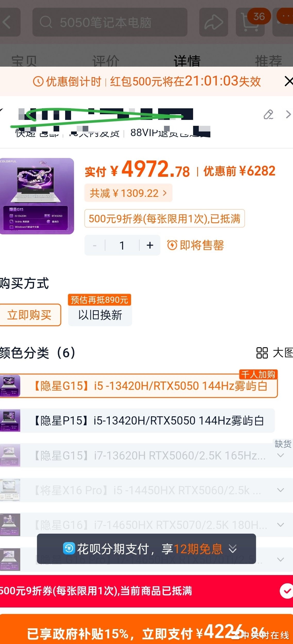293x644 pixels.
Task: Tap the back arrow icon
Action: coord(8,22)
